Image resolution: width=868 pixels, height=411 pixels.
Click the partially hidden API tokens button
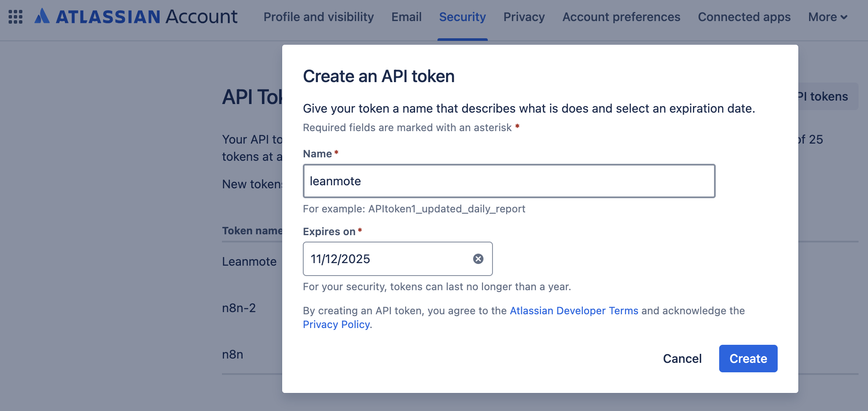pyautogui.click(x=828, y=96)
